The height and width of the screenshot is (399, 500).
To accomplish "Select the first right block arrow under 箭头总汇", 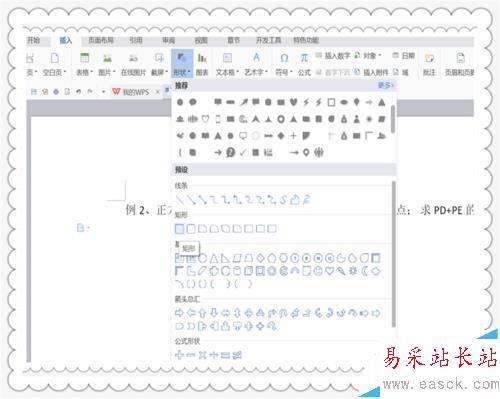I will [x=179, y=313].
